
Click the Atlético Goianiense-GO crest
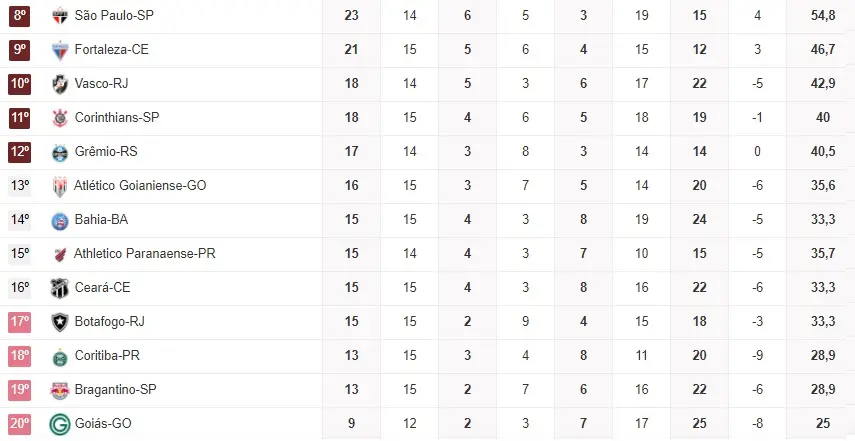[x=60, y=186]
